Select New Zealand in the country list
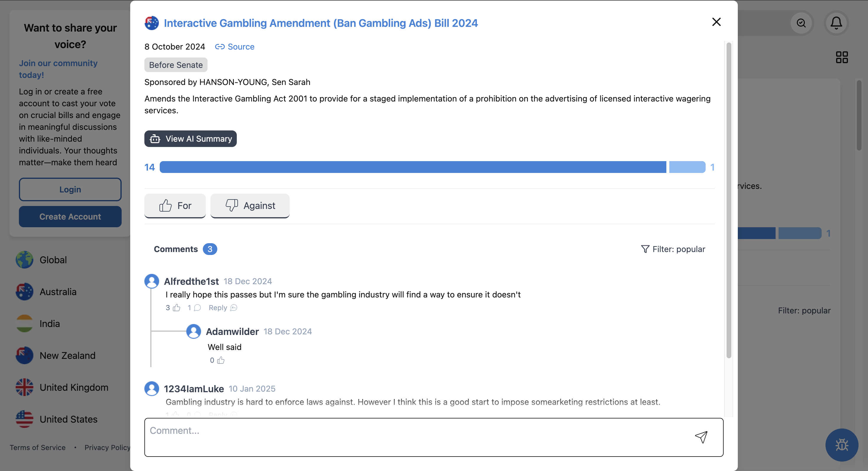Screen dimensions: 868x471 click(x=67, y=355)
